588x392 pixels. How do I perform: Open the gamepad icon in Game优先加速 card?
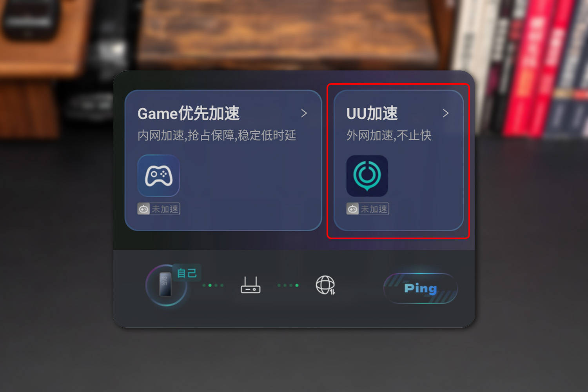pyautogui.click(x=158, y=176)
